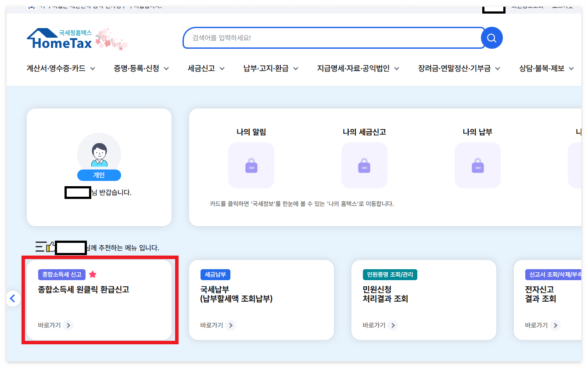Screen dimensions: 588x368
Task: Click inside the search input field
Action: pyautogui.click(x=329, y=38)
